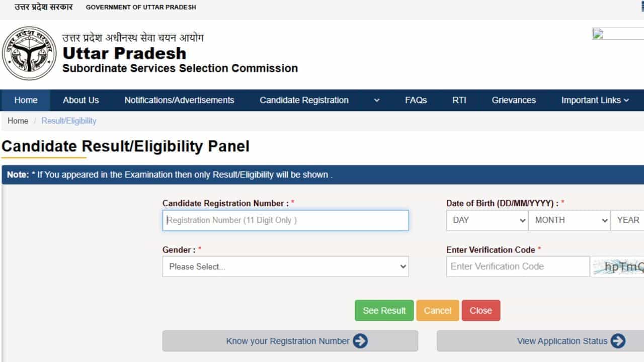The height and width of the screenshot is (362, 644).
Task: Expand the Gender selection dropdown
Action: click(285, 266)
